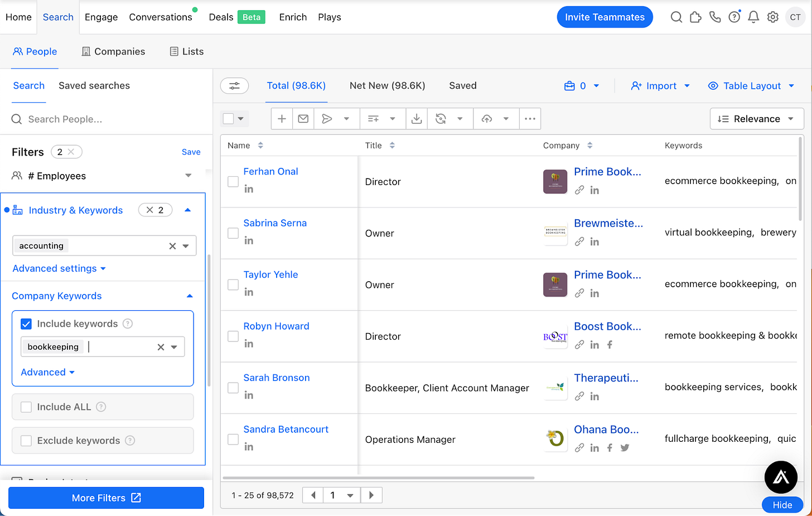Open CT user avatar menu

coord(795,17)
